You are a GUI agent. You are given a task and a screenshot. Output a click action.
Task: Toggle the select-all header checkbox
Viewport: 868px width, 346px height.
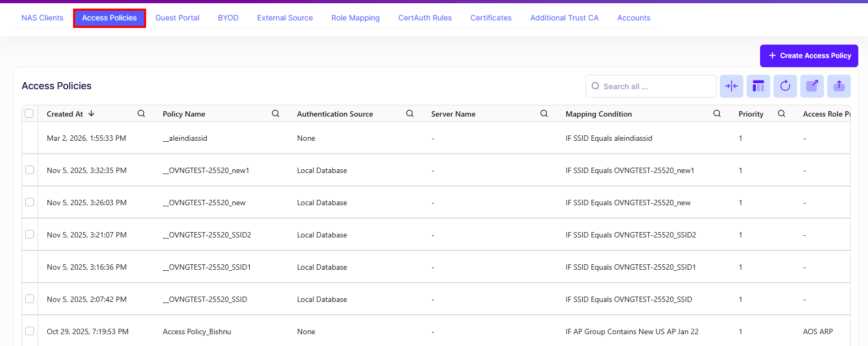29,113
